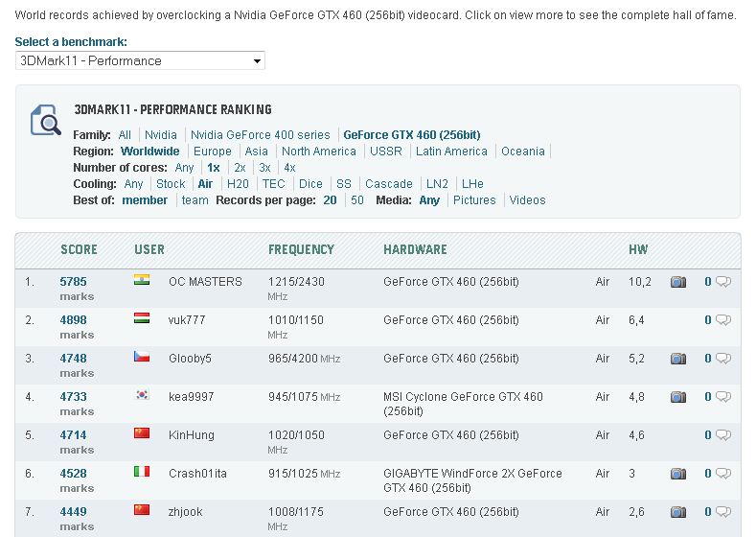The image size is (756, 537).
Task: Open camera screenshot icon for kea9997
Action: tap(677, 397)
